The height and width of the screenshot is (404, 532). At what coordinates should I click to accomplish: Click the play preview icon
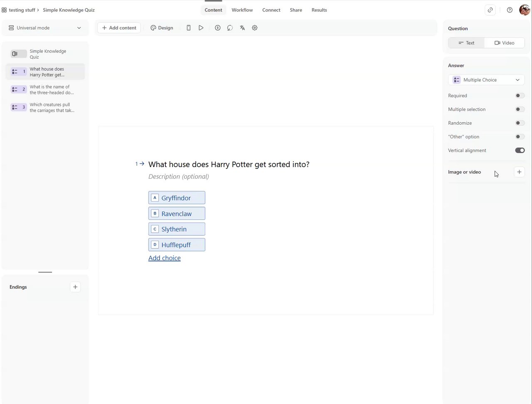pos(201,28)
